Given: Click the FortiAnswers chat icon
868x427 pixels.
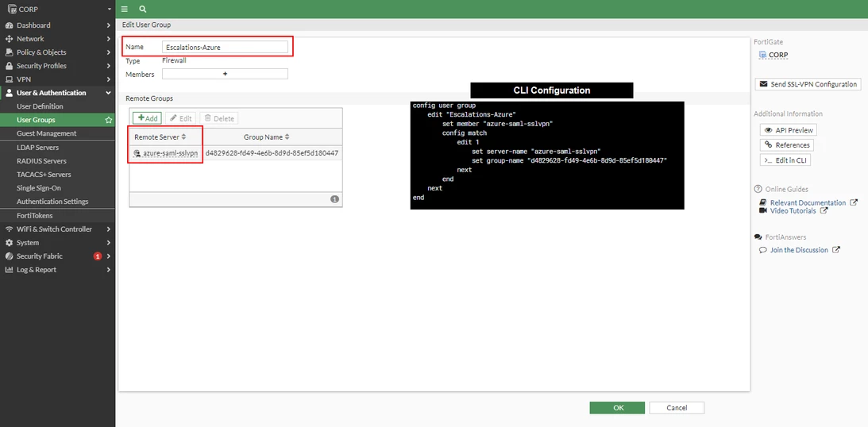Looking at the screenshot, I should (x=758, y=237).
